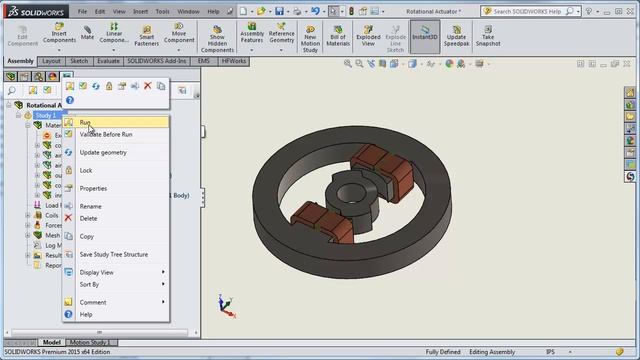Select the Study 1 tree item
The height and width of the screenshot is (360, 640).
46,116
